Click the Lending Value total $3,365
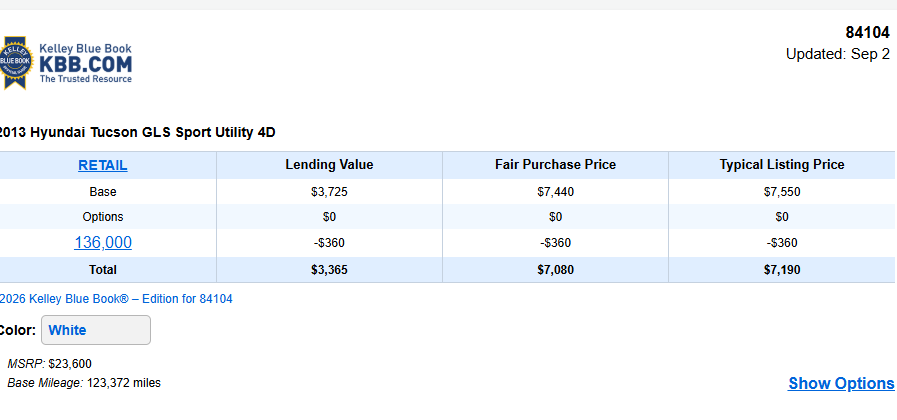Image resolution: width=897 pixels, height=420 pixels. [x=330, y=270]
